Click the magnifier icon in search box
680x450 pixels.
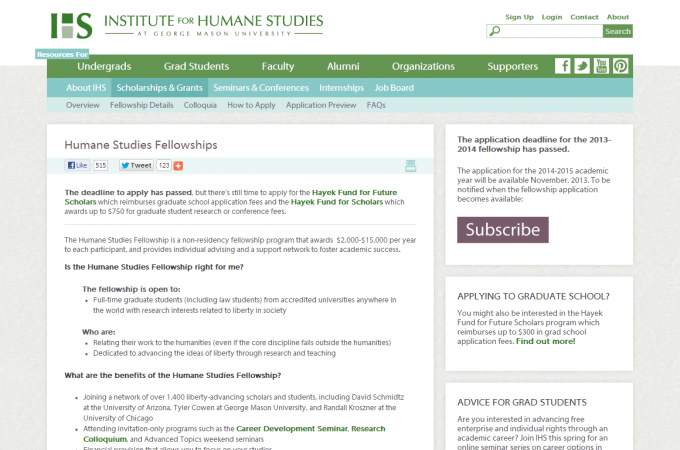click(x=495, y=31)
